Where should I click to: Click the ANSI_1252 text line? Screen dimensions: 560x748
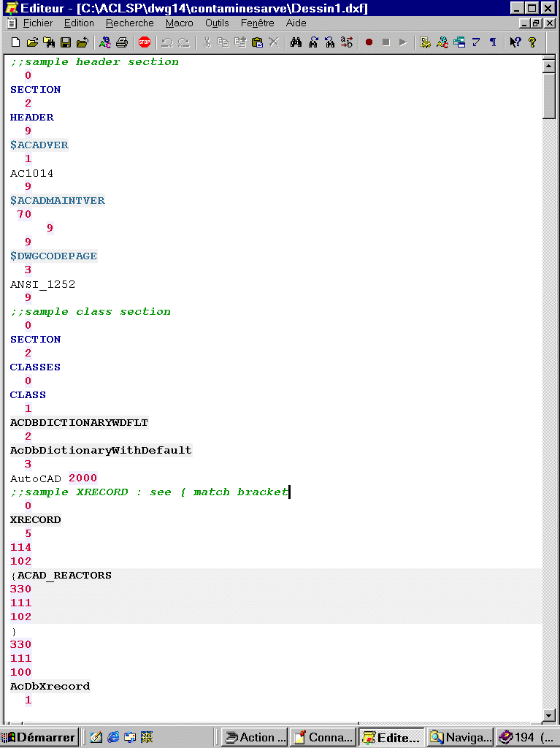[42, 284]
